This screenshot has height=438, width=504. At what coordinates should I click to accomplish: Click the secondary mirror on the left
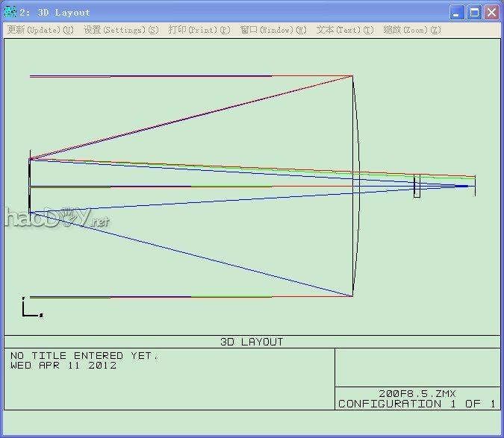[29, 186]
